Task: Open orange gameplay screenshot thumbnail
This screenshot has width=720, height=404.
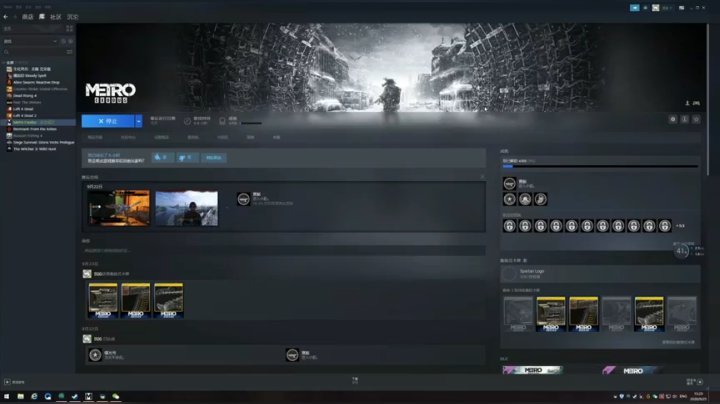Action: click(119, 208)
